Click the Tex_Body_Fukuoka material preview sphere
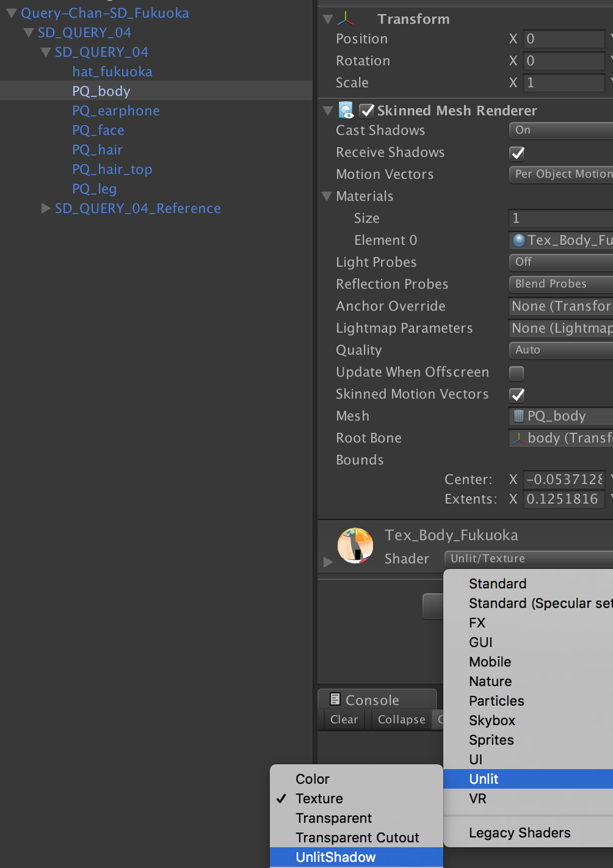The width and height of the screenshot is (613, 868). click(x=355, y=546)
